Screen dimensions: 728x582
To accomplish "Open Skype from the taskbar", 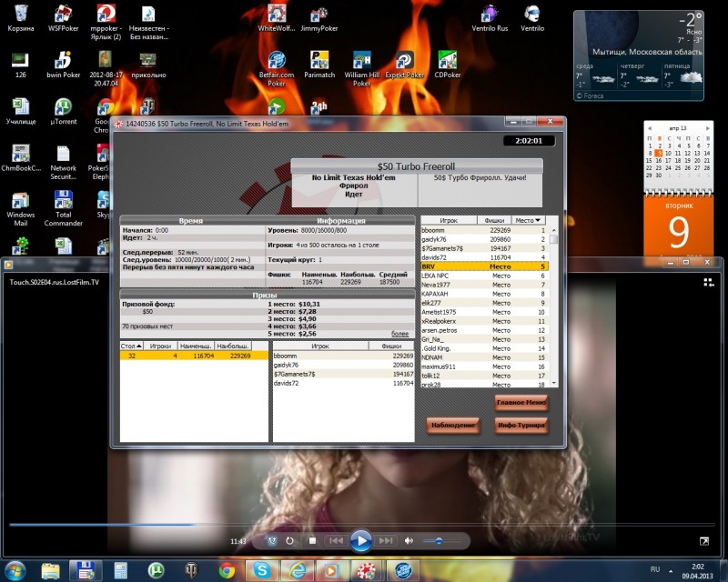I will [x=263, y=570].
